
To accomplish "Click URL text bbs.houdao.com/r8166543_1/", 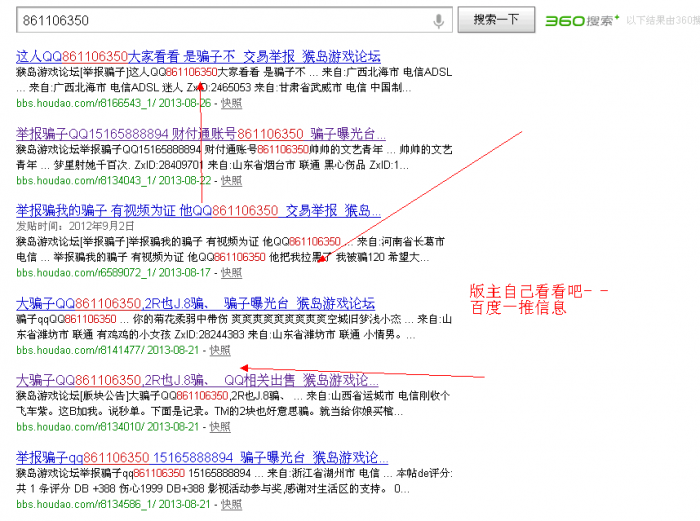I will [x=86, y=104].
